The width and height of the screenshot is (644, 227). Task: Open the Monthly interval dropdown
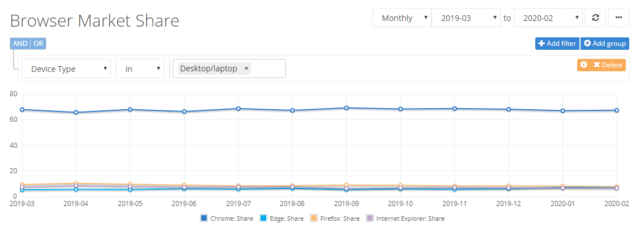[x=402, y=18]
